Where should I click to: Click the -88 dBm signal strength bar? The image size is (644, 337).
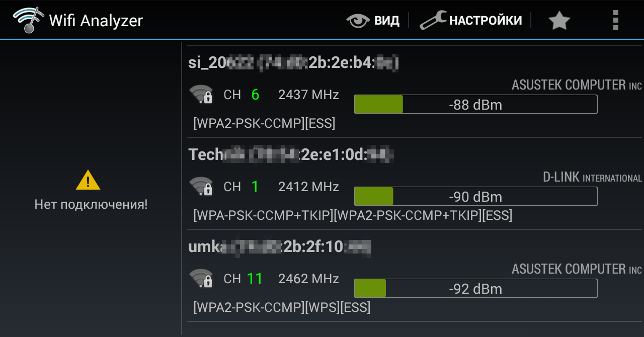[x=475, y=105]
